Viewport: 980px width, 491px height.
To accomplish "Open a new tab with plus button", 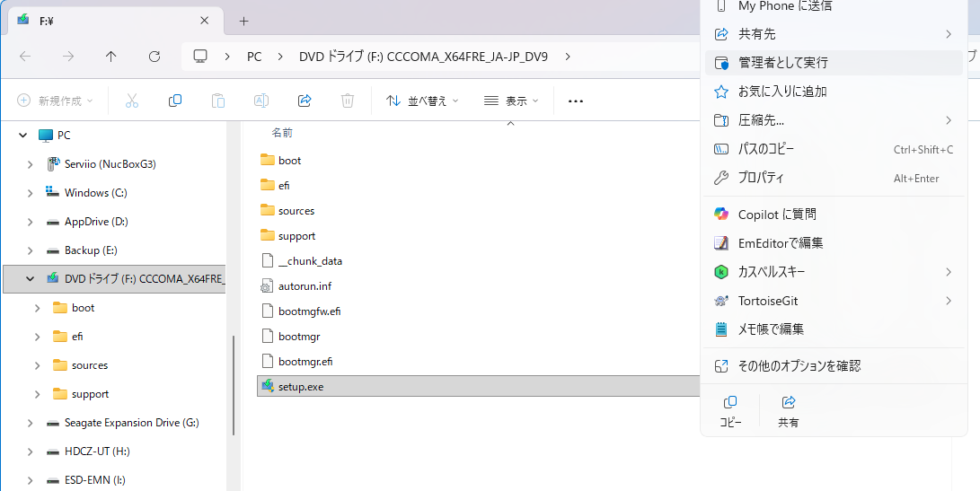I will [x=243, y=21].
